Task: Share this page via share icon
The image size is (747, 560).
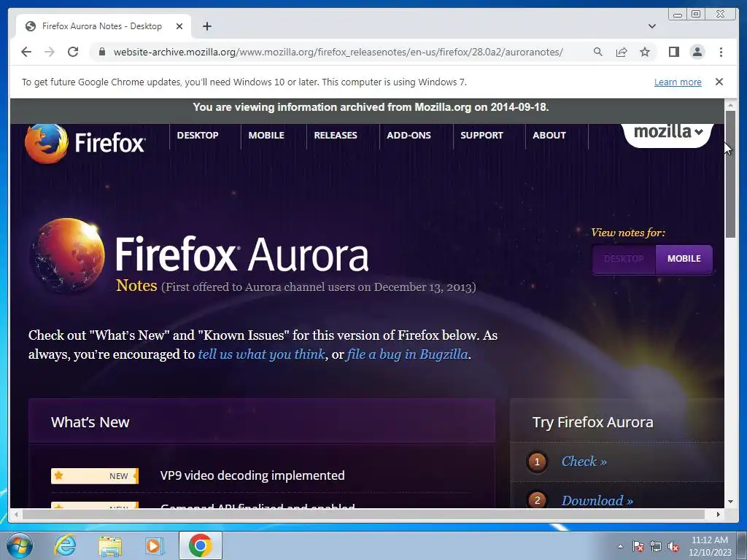Action: 622,52
